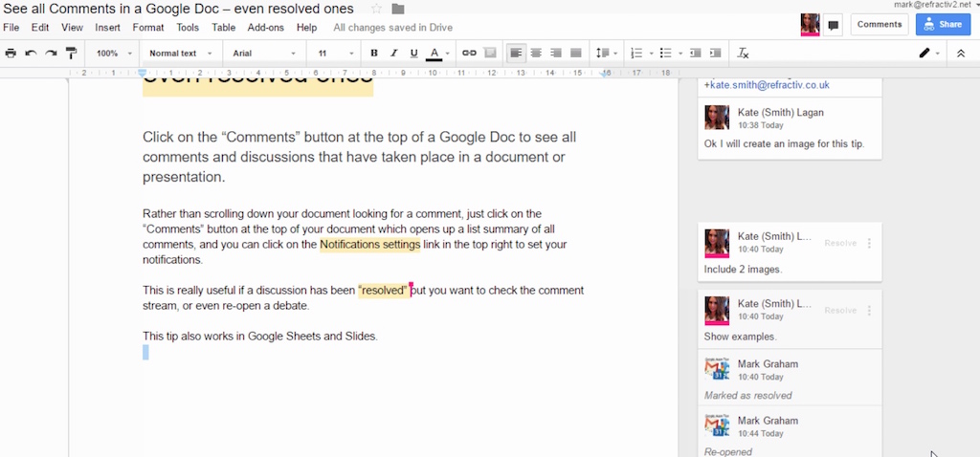
Task: Click the Insert comment toolbar icon
Action: (x=490, y=54)
